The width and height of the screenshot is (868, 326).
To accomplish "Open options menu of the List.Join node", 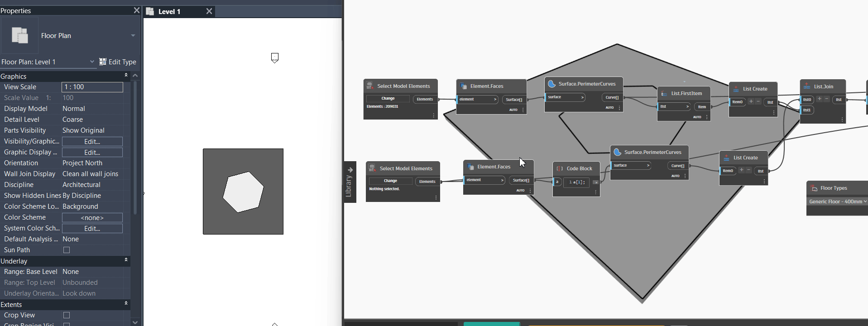I will point(842,120).
